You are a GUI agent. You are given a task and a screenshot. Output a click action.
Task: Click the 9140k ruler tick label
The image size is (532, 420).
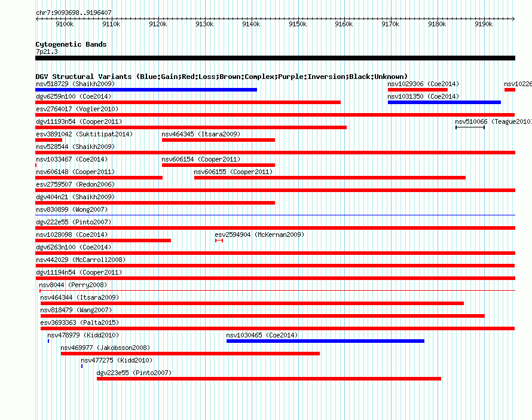[251, 24]
